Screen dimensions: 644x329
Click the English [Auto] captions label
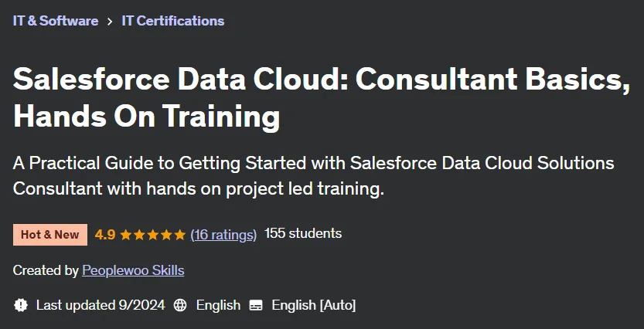click(x=314, y=305)
